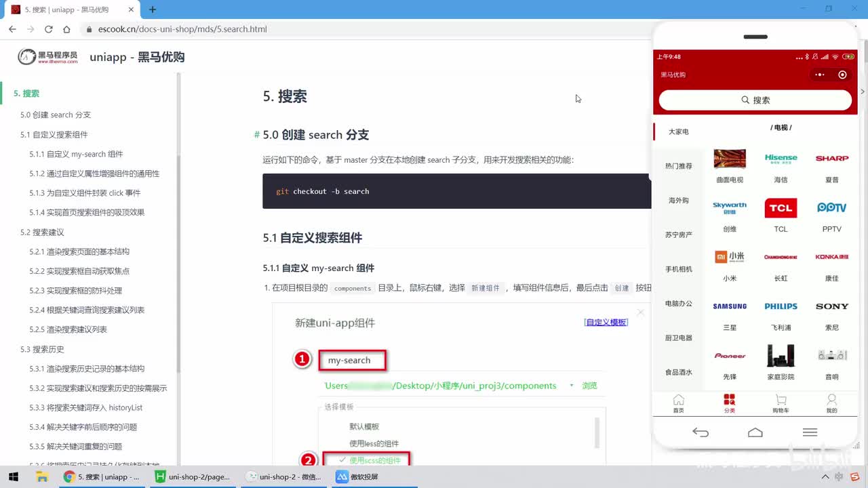Switch to HBuilderX uni-shop-2 taskbar window
The image size is (868, 488).
click(x=193, y=477)
